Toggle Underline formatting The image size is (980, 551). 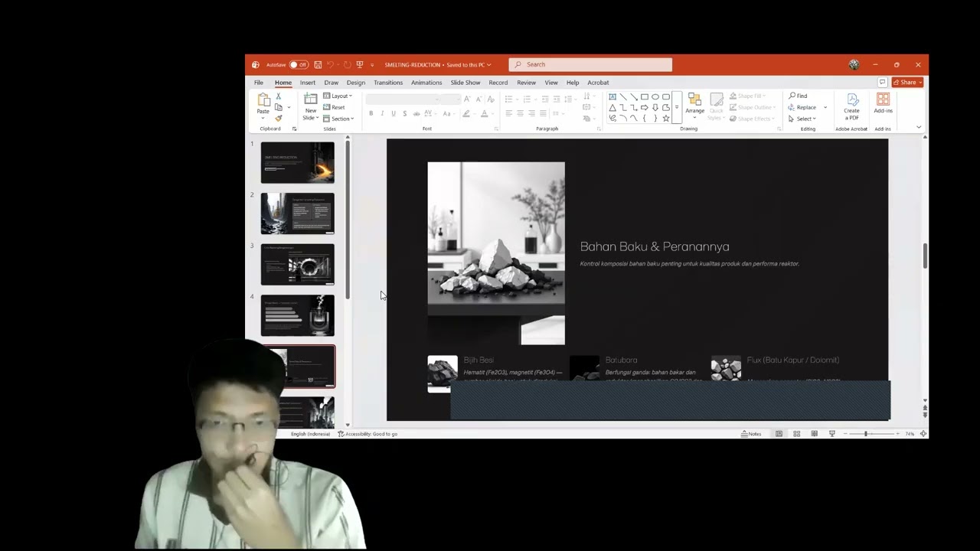[394, 113]
